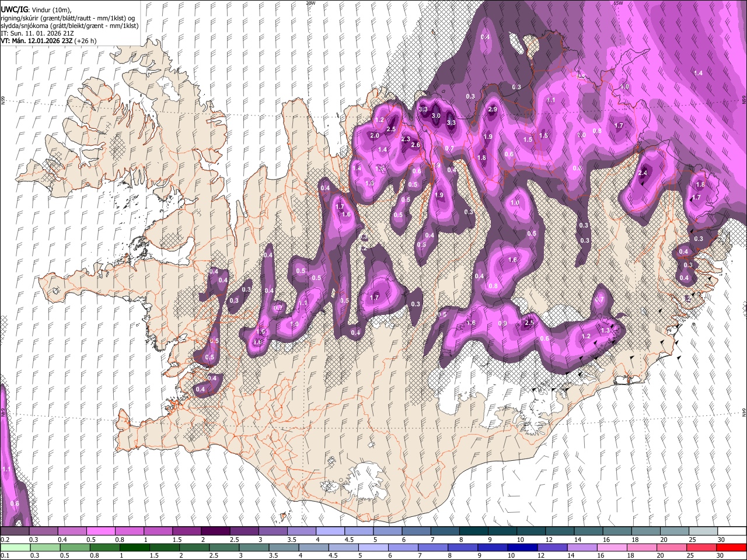This screenshot has width=747, height=560.
Task: Pick snow scale swatch between 2 and 2.5
Action: (x=215, y=531)
